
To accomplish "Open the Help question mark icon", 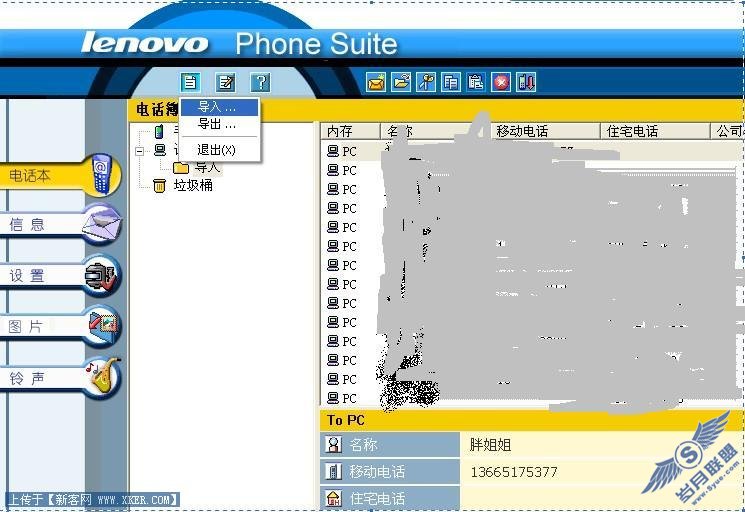I will tap(260, 83).
